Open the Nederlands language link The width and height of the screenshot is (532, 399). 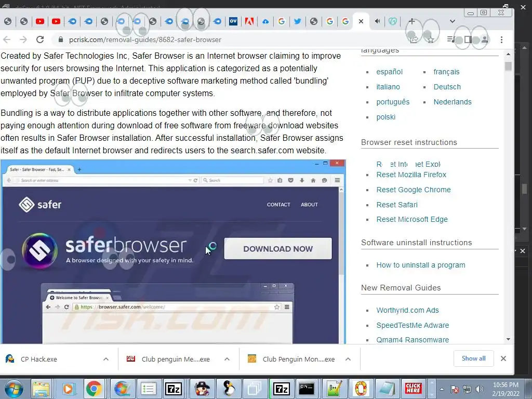tap(453, 102)
